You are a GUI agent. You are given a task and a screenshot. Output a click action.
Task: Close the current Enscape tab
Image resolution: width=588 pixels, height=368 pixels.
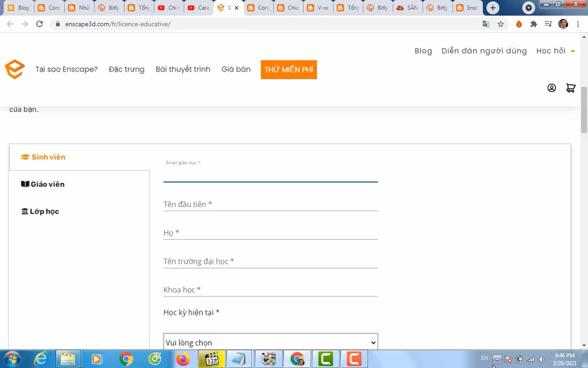[x=237, y=8]
